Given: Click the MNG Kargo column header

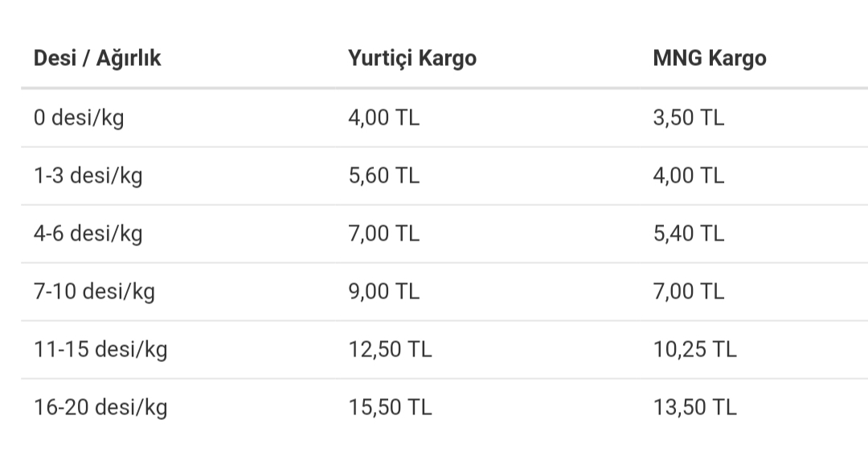Looking at the screenshot, I should pos(710,59).
